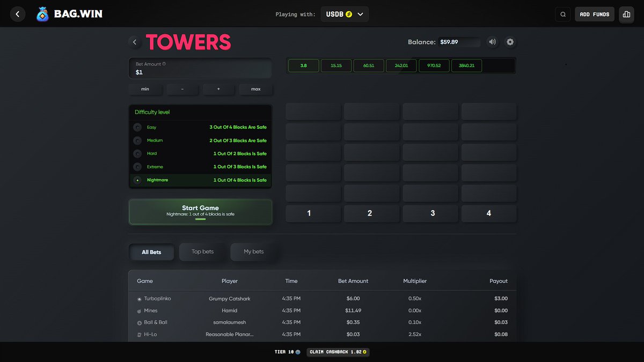Image resolution: width=644 pixels, height=362 pixels.
Task: Click the Hi-Lo game icon
Action: point(138,334)
